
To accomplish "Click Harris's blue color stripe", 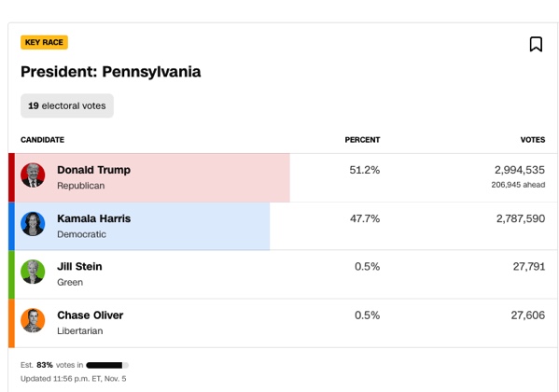I will (x=11, y=226).
